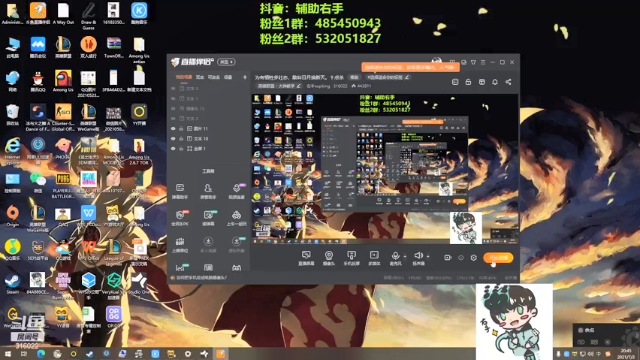Open the PK tool in toolbox

[x=180, y=218]
